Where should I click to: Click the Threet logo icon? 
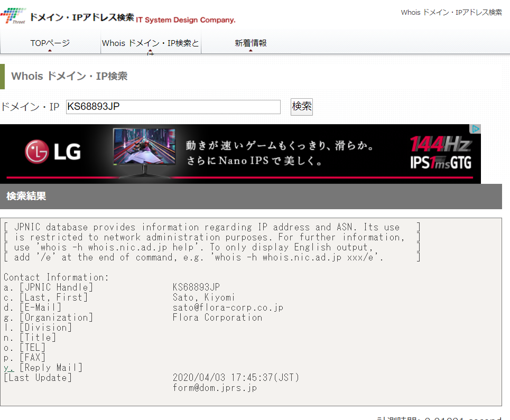point(13,15)
